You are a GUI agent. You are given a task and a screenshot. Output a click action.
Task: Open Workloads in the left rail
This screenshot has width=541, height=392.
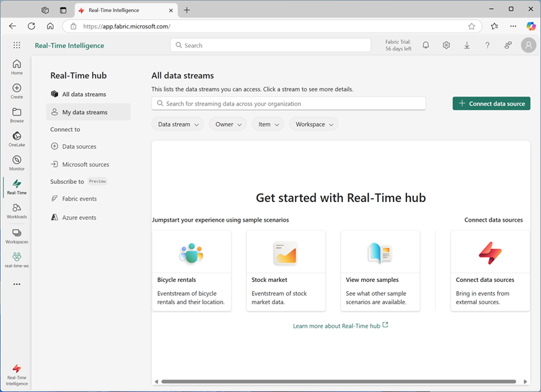(16, 211)
